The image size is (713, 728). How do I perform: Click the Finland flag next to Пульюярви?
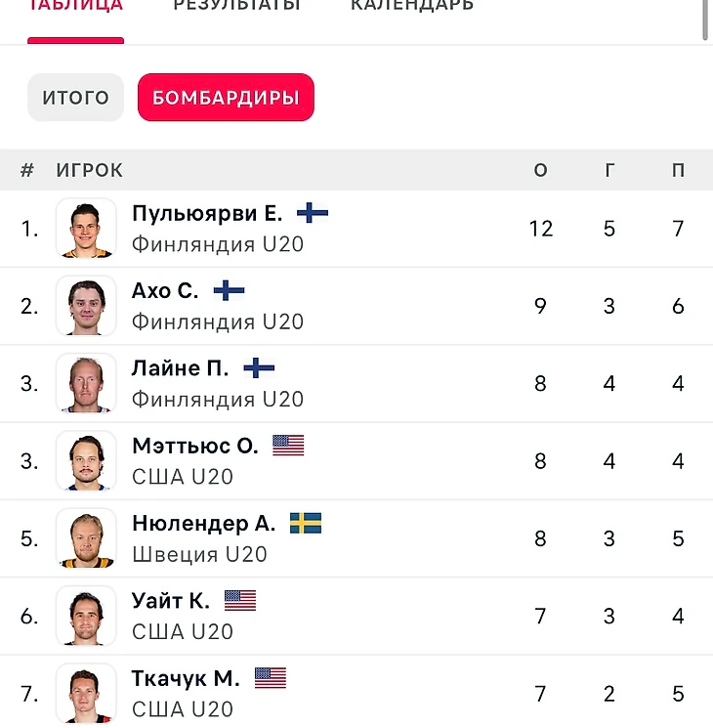pos(313,213)
